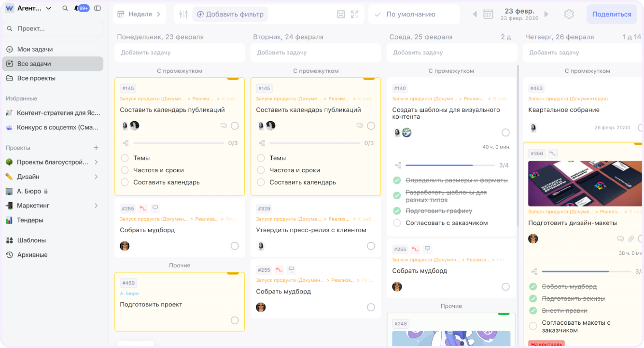
Task: Open the design mockup thumbnail on card #356
Action: [x=585, y=183]
